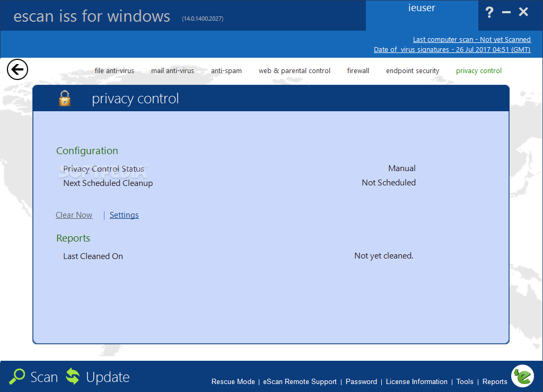Open License Information
Screen dimensions: 543x392
pyautogui.click(x=417, y=381)
